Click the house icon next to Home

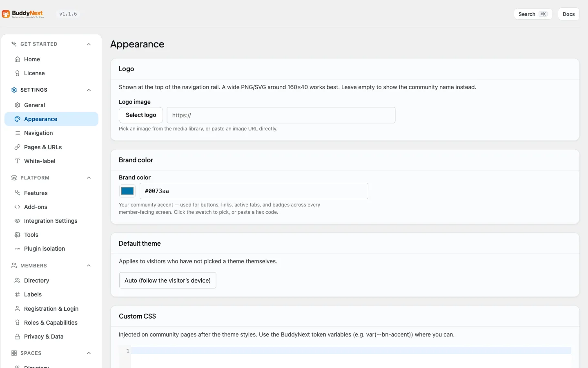[17, 59]
